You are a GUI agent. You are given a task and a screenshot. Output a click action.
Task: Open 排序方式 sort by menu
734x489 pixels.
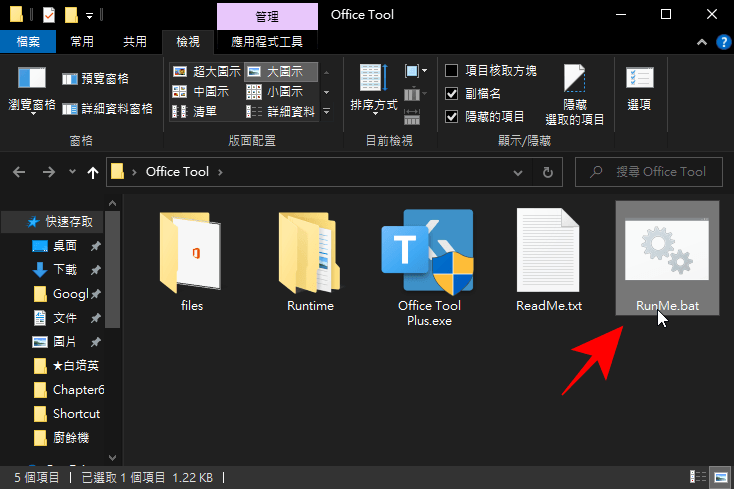(x=374, y=89)
